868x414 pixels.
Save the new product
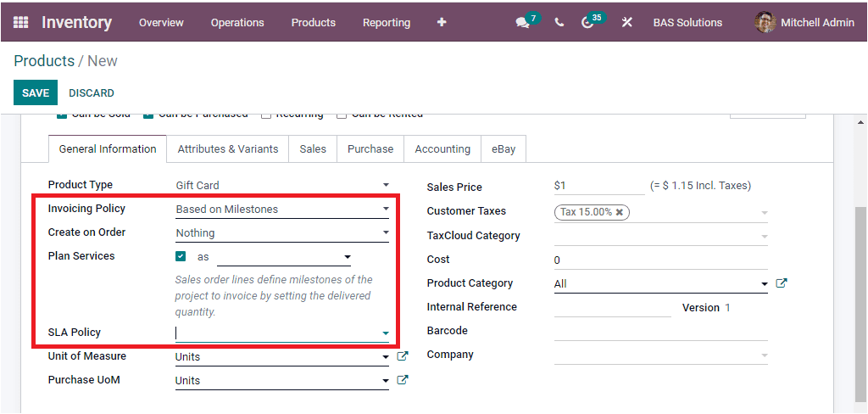point(36,92)
